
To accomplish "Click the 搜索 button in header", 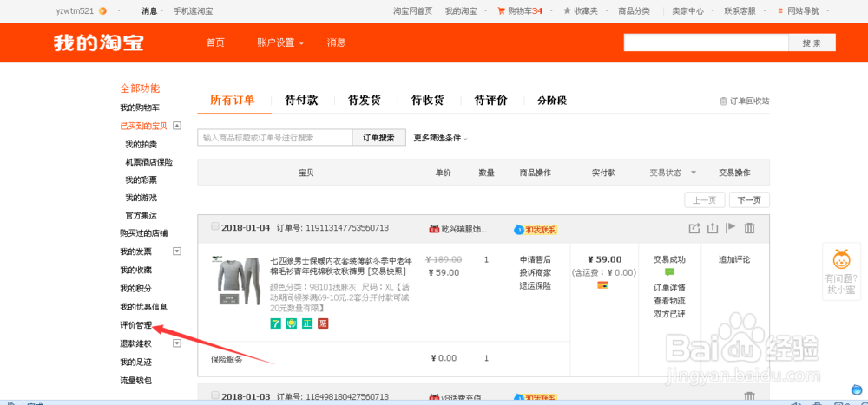I will coord(812,43).
